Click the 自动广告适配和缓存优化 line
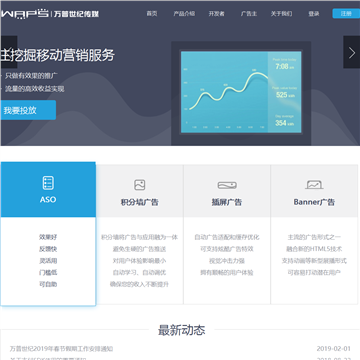This screenshot has width=360, height=360. [227, 237]
